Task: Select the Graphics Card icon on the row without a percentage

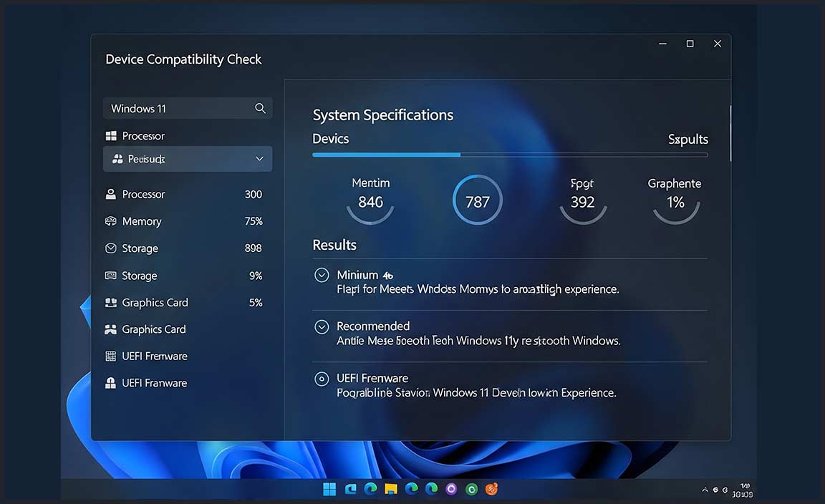Action: [x=110, y=329]
